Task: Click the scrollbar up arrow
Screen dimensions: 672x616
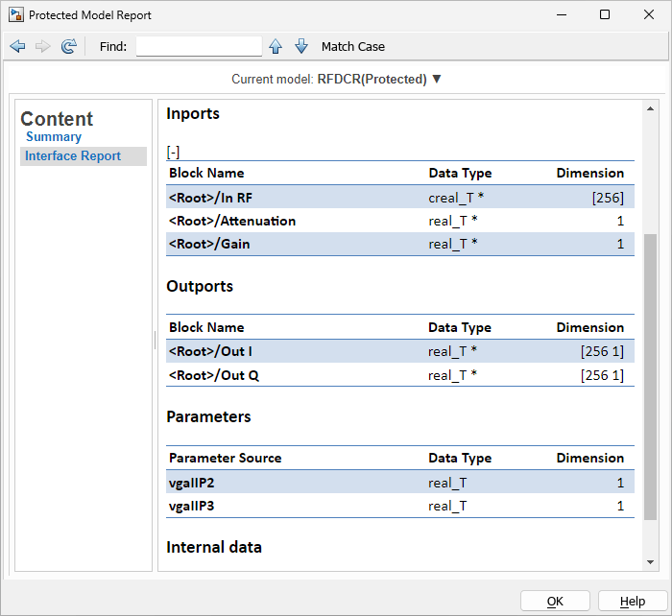Action: coord(650,108)
